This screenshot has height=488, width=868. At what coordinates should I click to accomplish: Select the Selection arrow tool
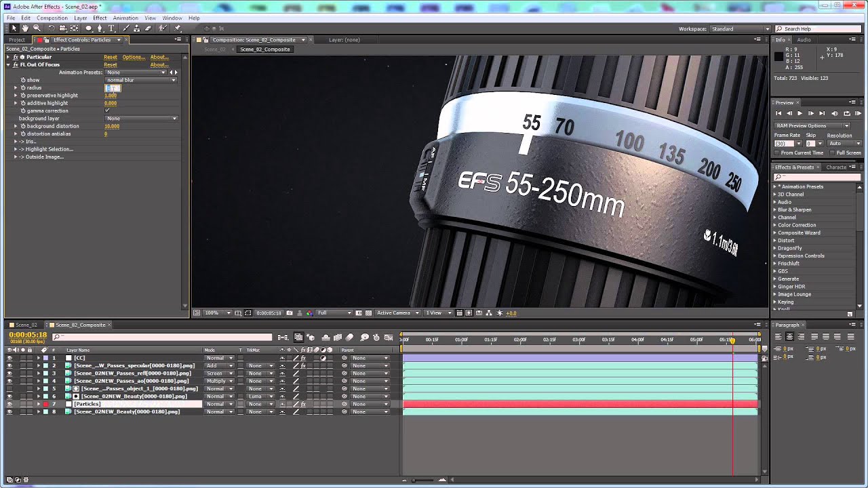click(x=14, y=28)
